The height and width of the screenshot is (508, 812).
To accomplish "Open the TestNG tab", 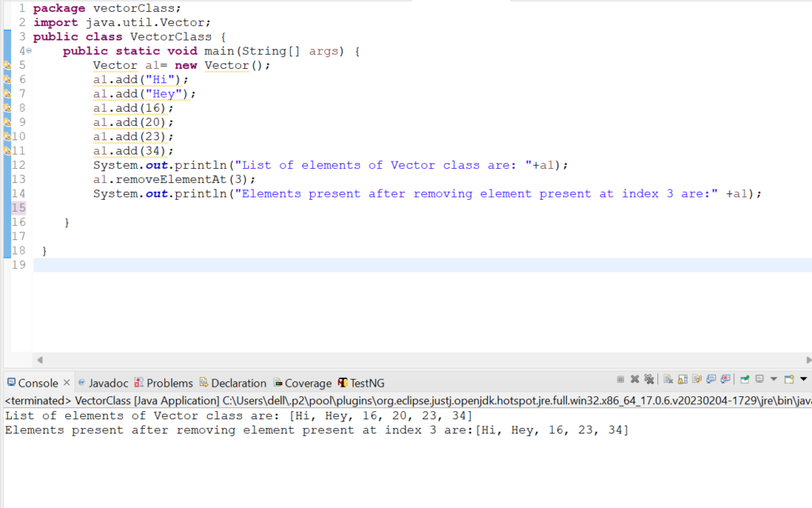I will pos(367,383).
